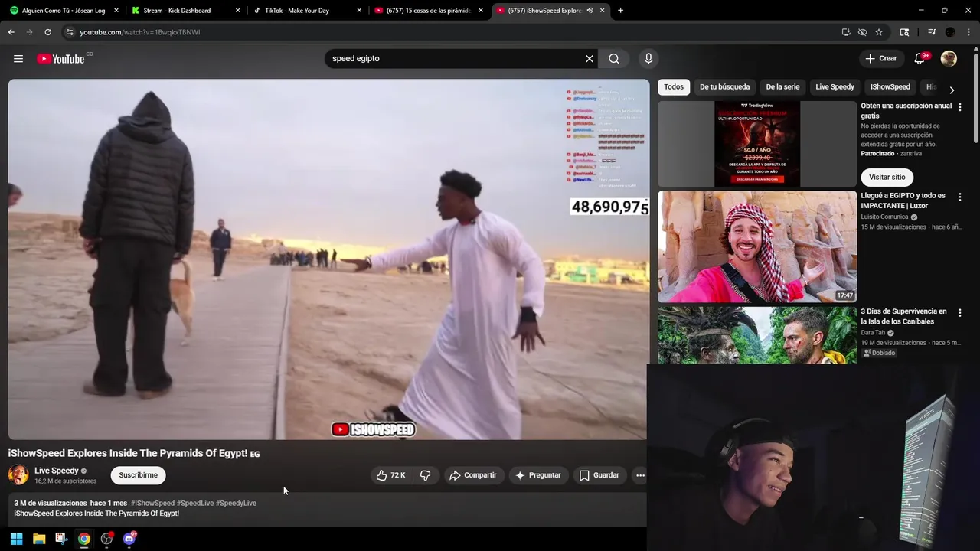Select the De la serie chip

tap(782, 87)
